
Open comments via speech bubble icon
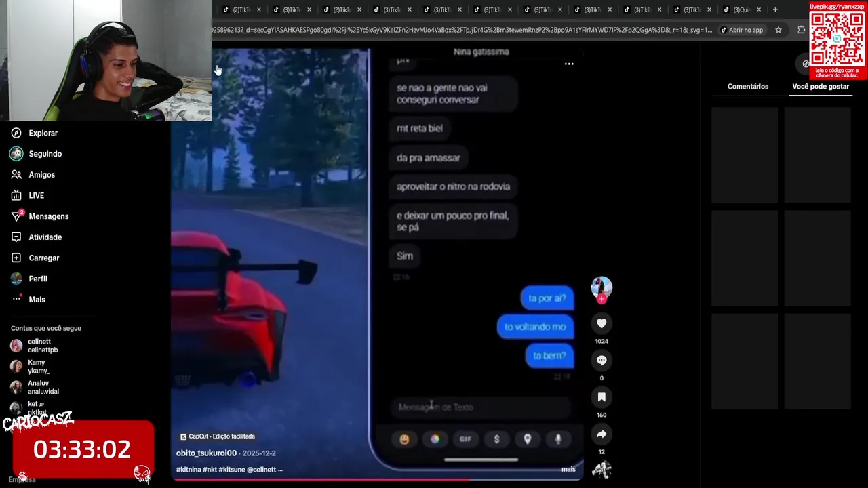pyautogui.click(x=601, y=361)
